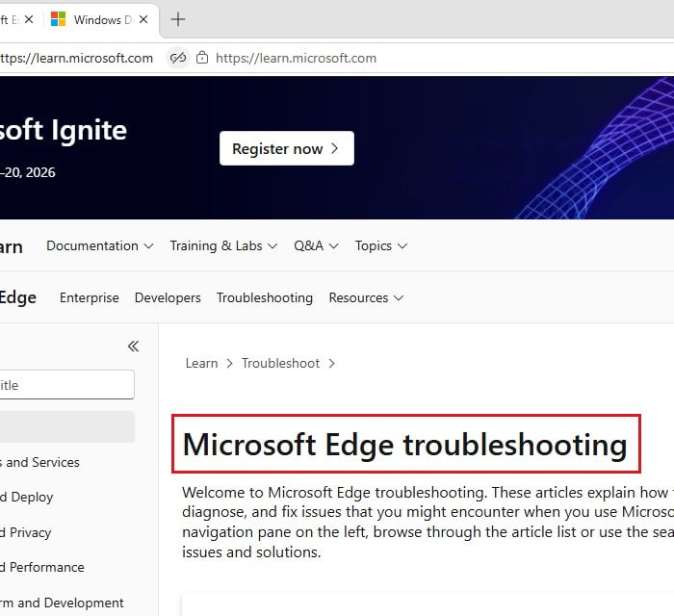Click the Edge product title link
Screen dimensions: 674x616
pyautogui.click(x=18, y=297)
